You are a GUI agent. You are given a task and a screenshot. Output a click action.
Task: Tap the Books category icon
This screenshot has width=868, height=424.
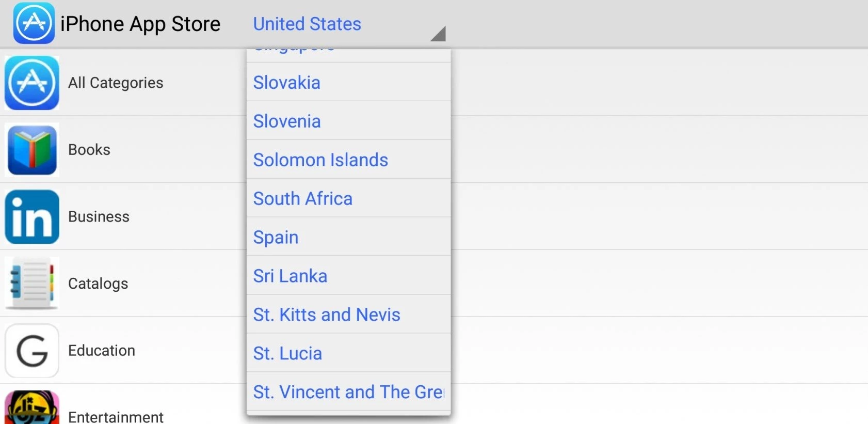coord(32,150)
